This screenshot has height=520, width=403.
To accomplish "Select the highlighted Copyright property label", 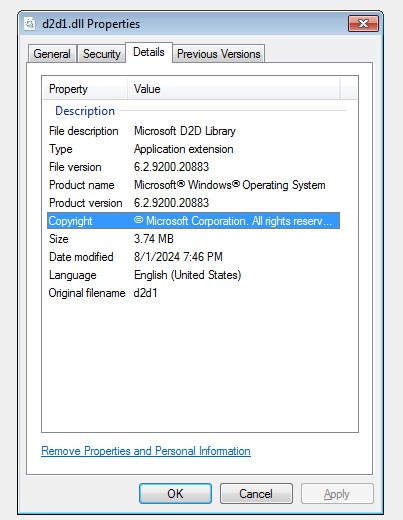I will click(70, 221).
